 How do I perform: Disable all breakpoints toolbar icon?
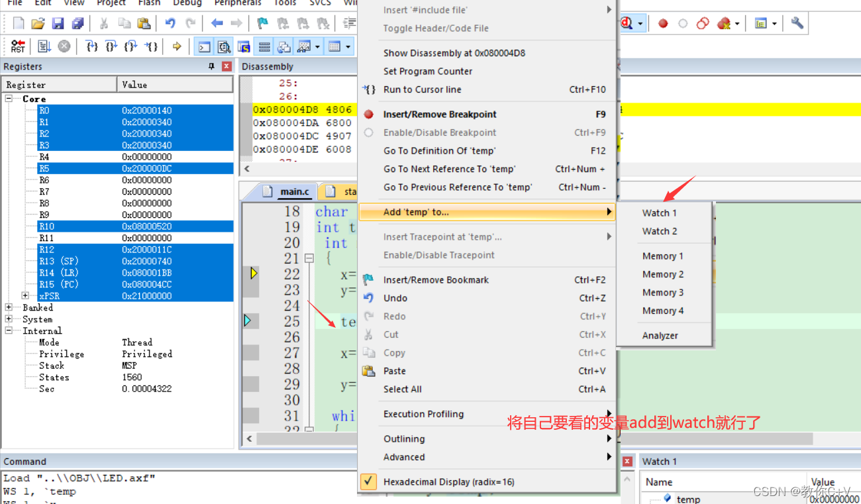click(x=703, y=24)
